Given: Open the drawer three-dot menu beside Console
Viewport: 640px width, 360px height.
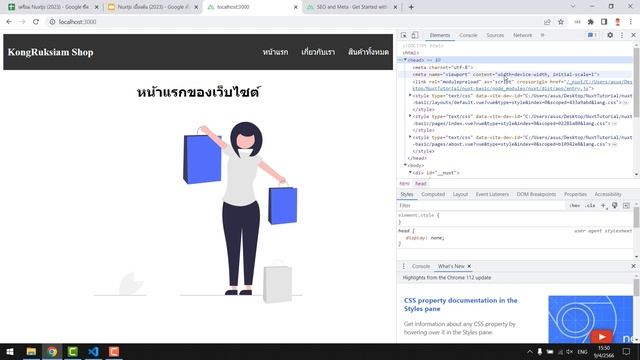Looking at the screenshot, I should pos(404,266).
